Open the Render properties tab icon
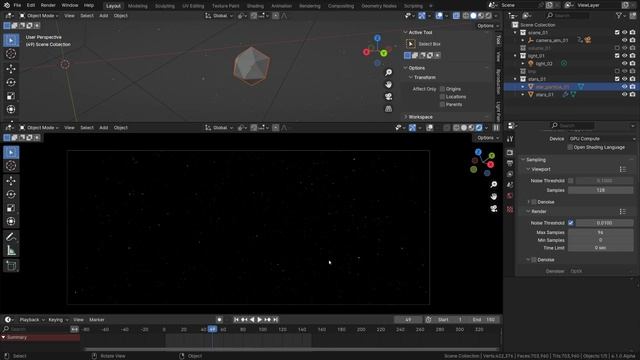Screen dimensions: 640x360 510,152
